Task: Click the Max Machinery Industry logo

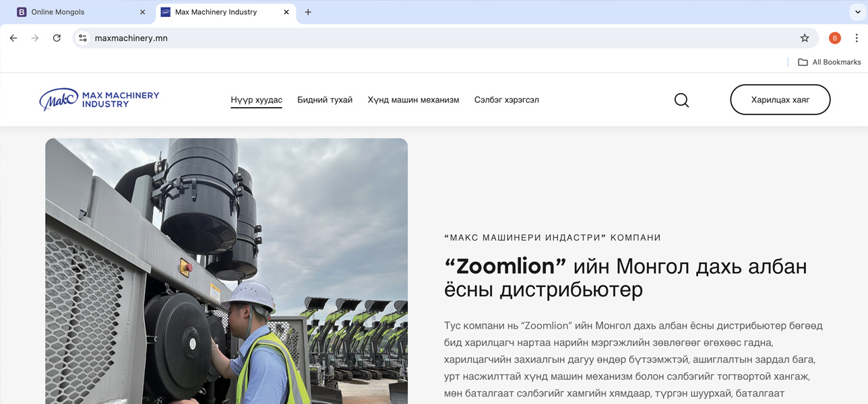Action: coord(99,100)
